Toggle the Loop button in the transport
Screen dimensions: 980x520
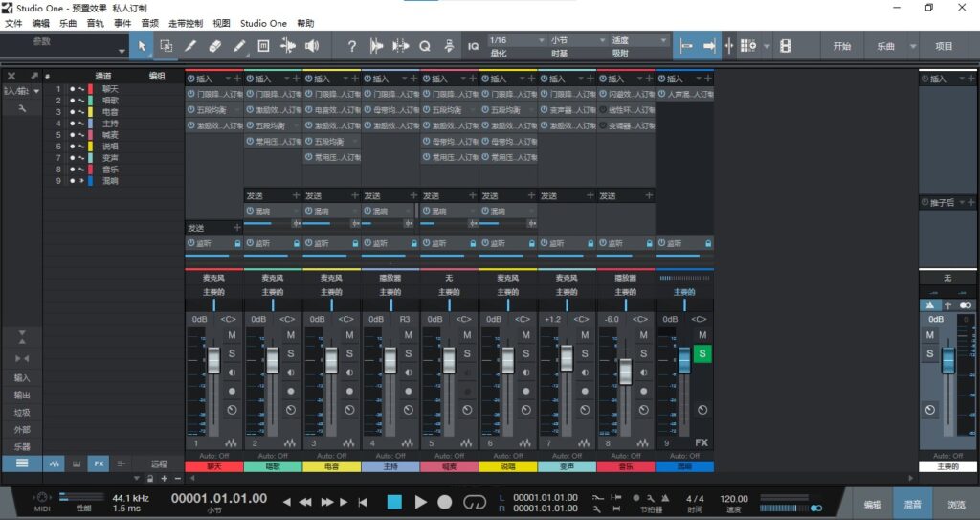475,502
